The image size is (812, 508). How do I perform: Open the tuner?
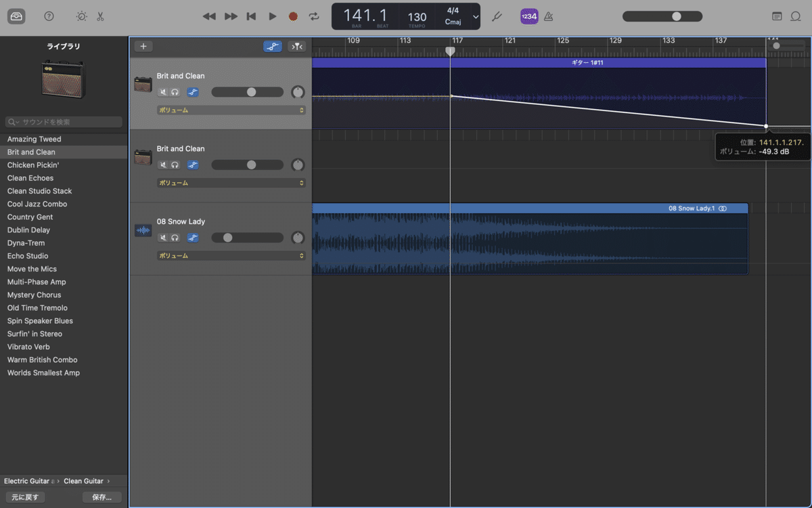coord(497,16)
